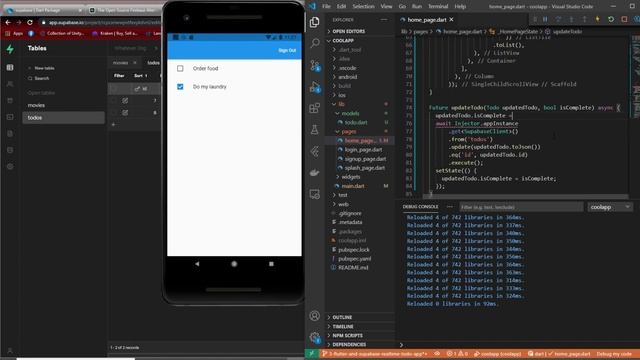640x360 pixels.
Task: Open the Docker whale icon in activity bar
Action: (314, 173)
